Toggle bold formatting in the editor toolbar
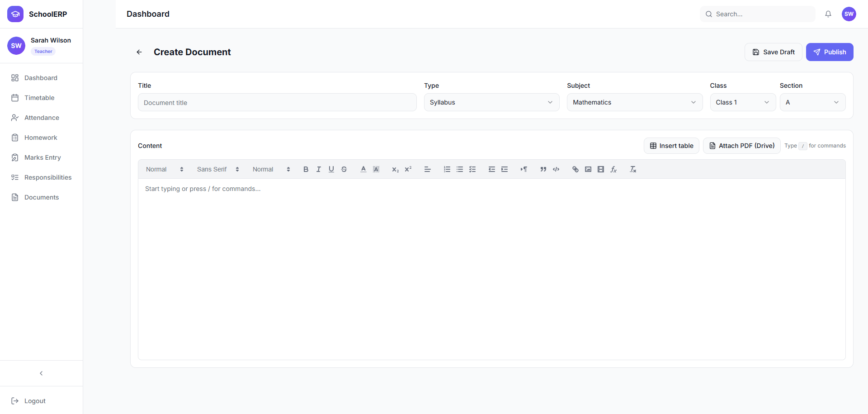Screen dimensions: 868x414 [x=306, y=169]
